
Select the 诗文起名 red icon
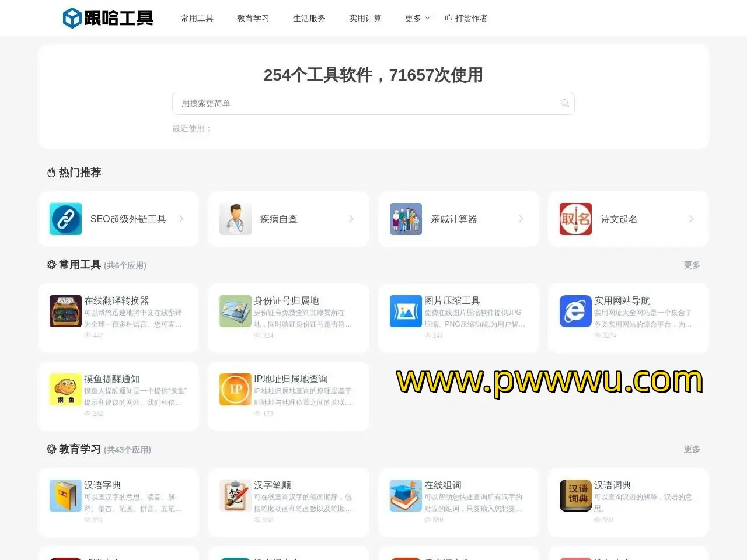tap(575, 219)
